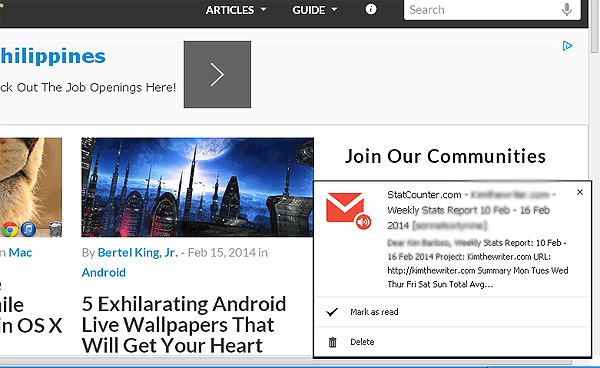Image resolution: width=600 pixels, height=368 pixels.
Task: Click the trash can icon beside Delete
Action: [333, 342]
